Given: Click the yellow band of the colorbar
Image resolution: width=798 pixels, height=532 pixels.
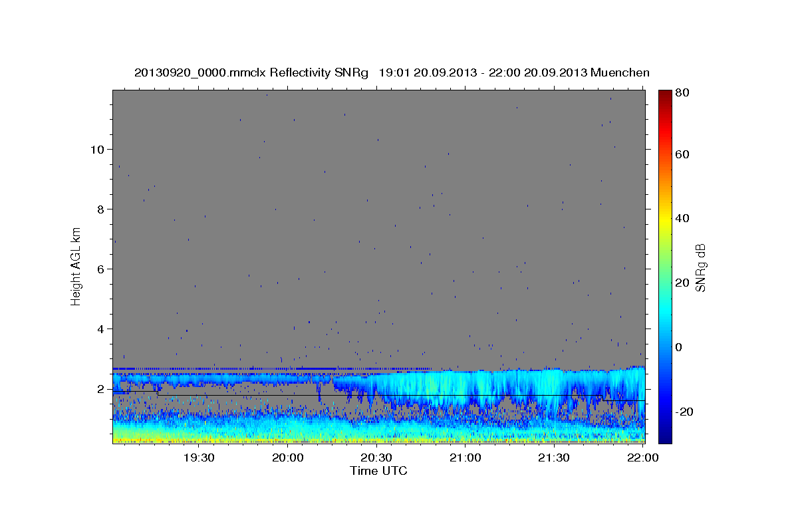Looking at the screenshot, I should [665, 219].
